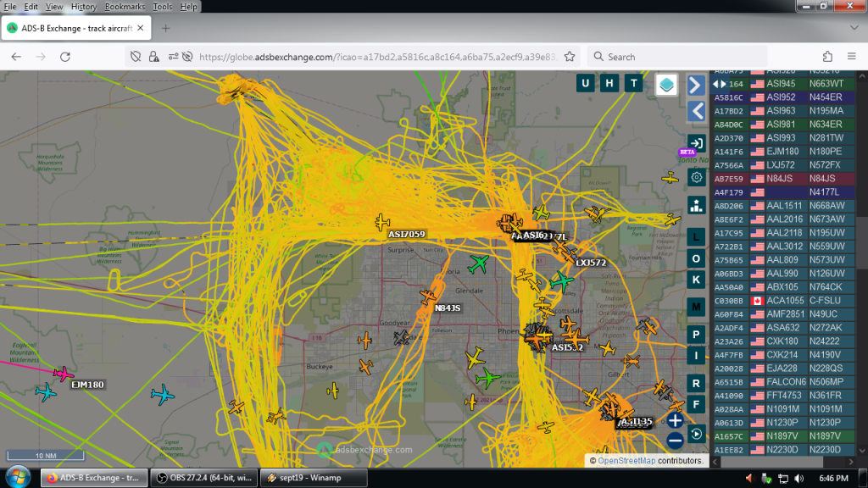Open the Bookmarks menu
The image size is (868, 488).
[x=125, y=7]
